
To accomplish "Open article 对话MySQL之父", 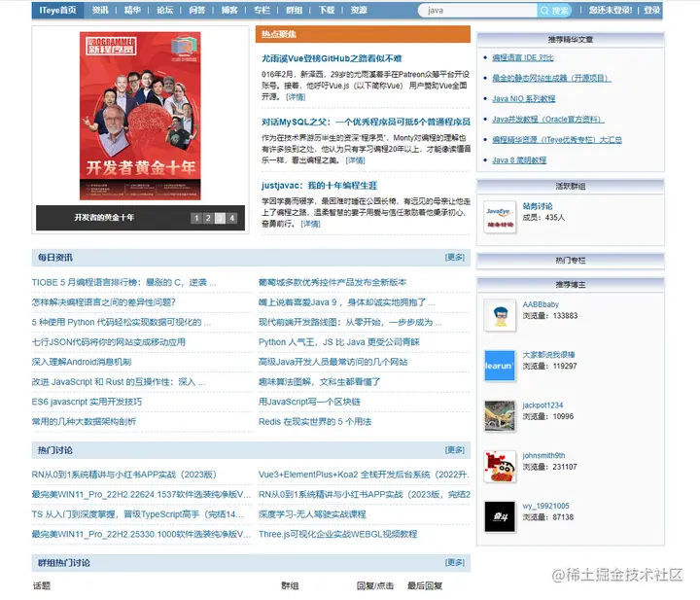I will click(366, 122).
